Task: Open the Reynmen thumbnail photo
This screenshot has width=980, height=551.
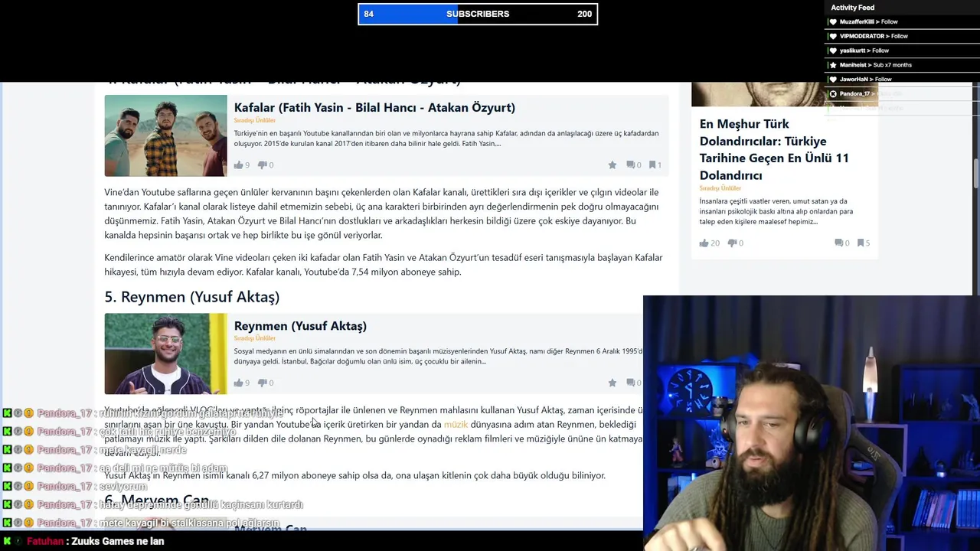Action: 165,354
